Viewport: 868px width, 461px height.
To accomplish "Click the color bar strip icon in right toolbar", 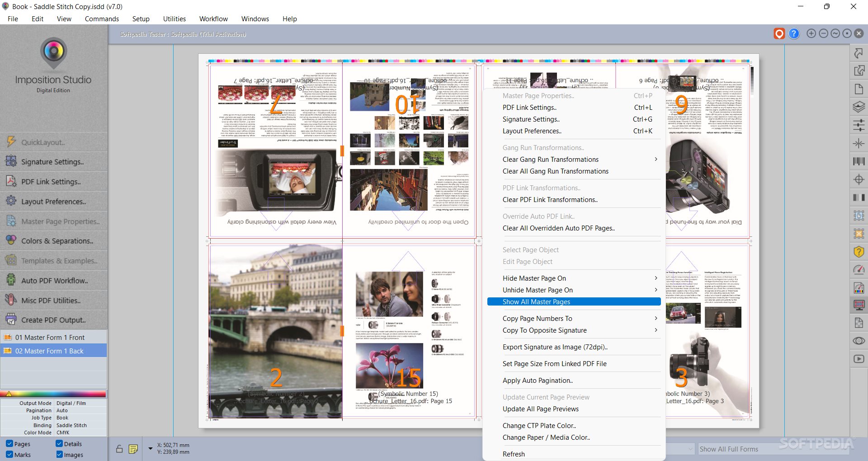I will 859,198.
